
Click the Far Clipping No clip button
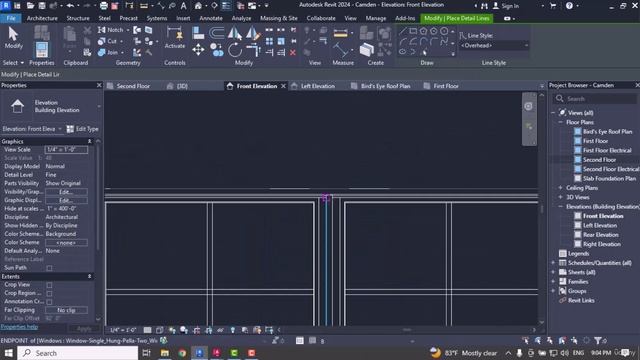click(66, 310)
